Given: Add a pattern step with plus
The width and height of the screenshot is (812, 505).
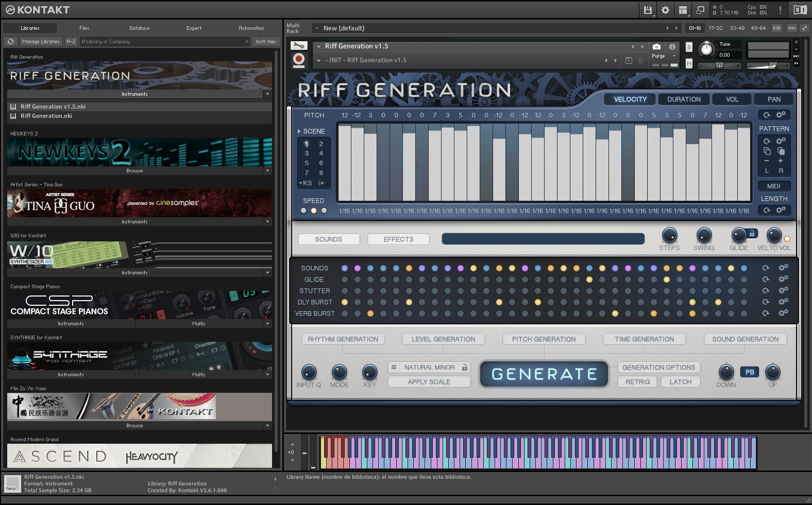Looking at the screenshot, I should pos(781,161).
